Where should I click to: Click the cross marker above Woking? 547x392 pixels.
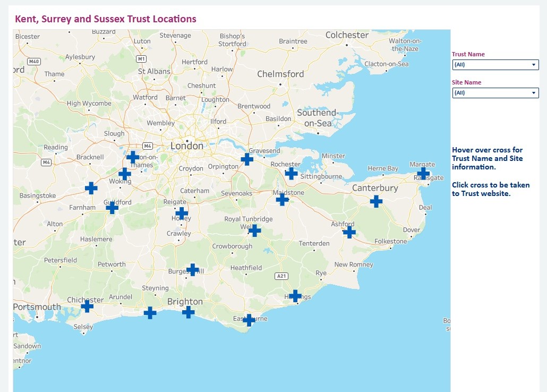click(x=125, y=174)
